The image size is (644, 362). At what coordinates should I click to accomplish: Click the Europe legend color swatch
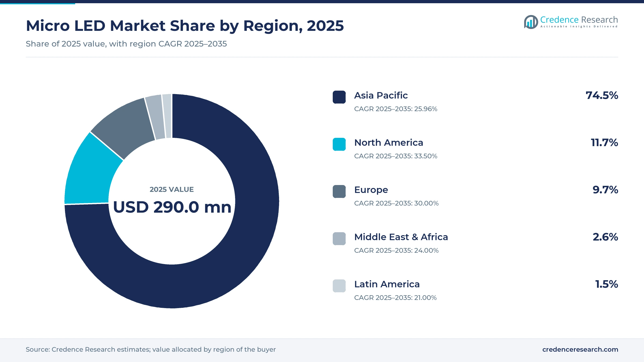pyautogui.click(x=339, y=191)
